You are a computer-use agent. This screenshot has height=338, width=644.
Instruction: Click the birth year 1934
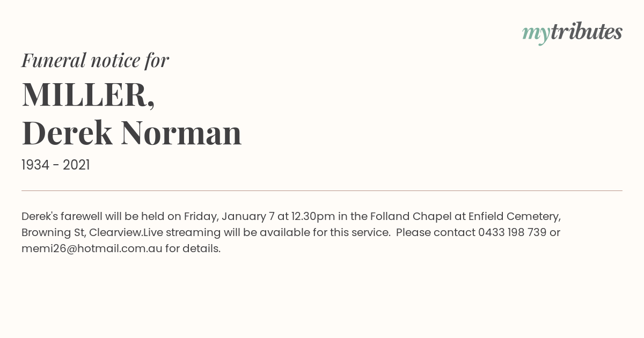click(x=35, y=165)
